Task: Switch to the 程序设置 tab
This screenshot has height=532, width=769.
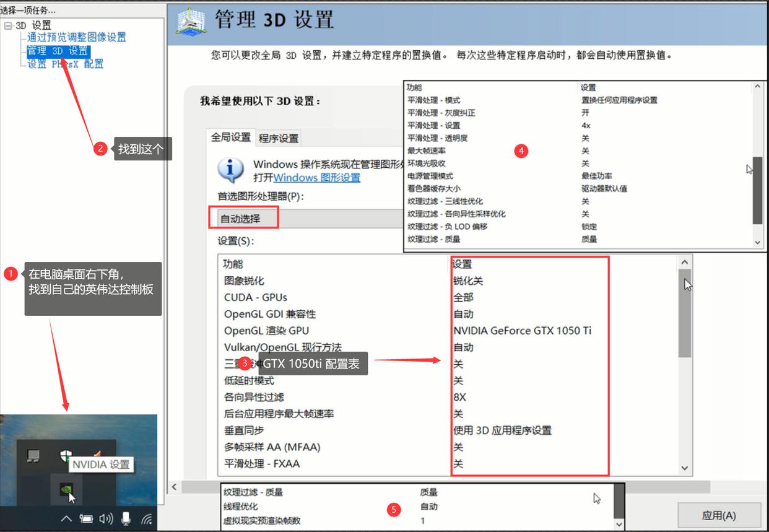Action: click(x=279, y=137)
